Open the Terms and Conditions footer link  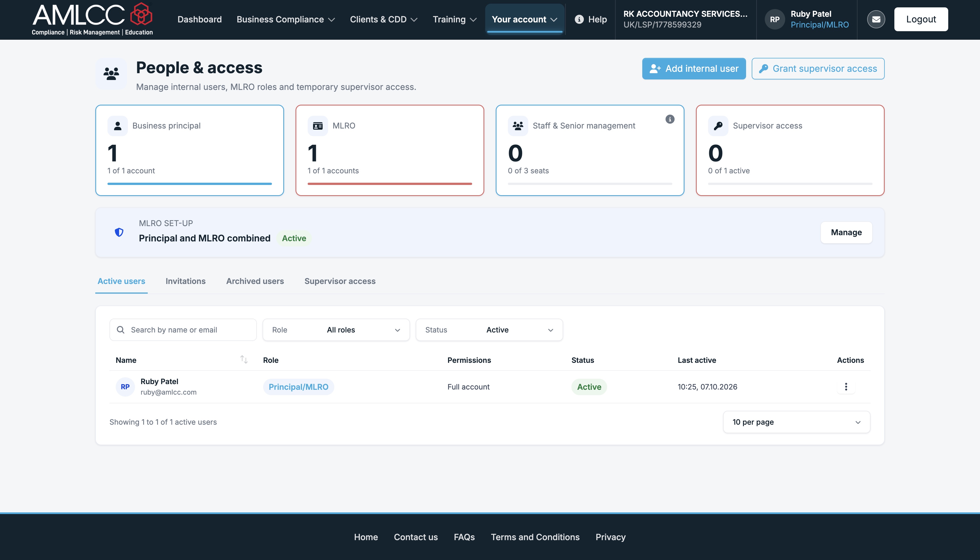[x=535, y=537]
